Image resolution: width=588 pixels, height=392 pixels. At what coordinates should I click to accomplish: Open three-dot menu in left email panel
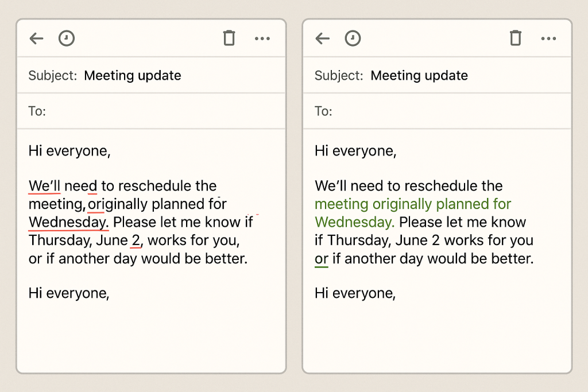262,38
